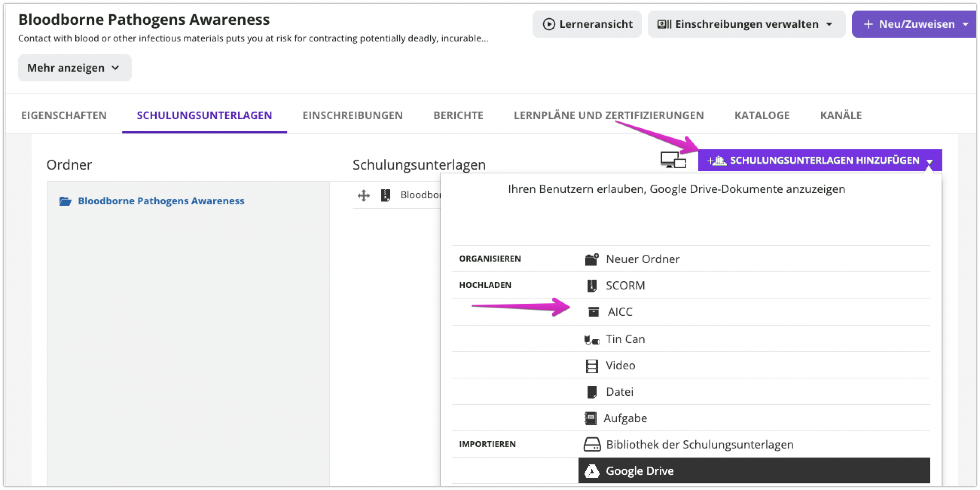Select SCORM upload option
Viewport: 980px width, 490px height.
(x=754, y=286)
